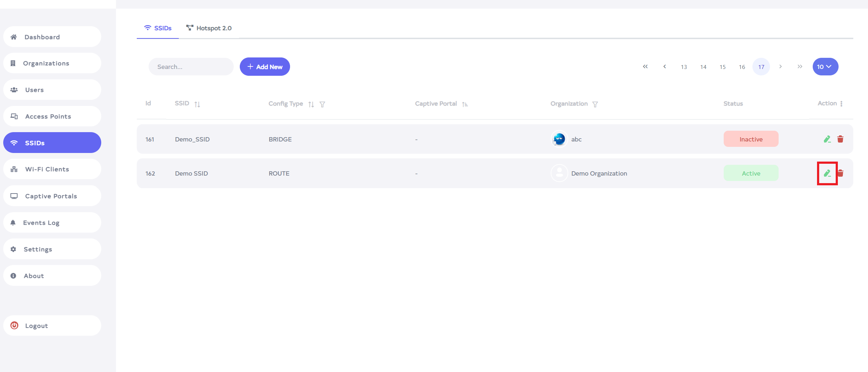Open rows-per-page dropdown showing 10

point(825,67)
